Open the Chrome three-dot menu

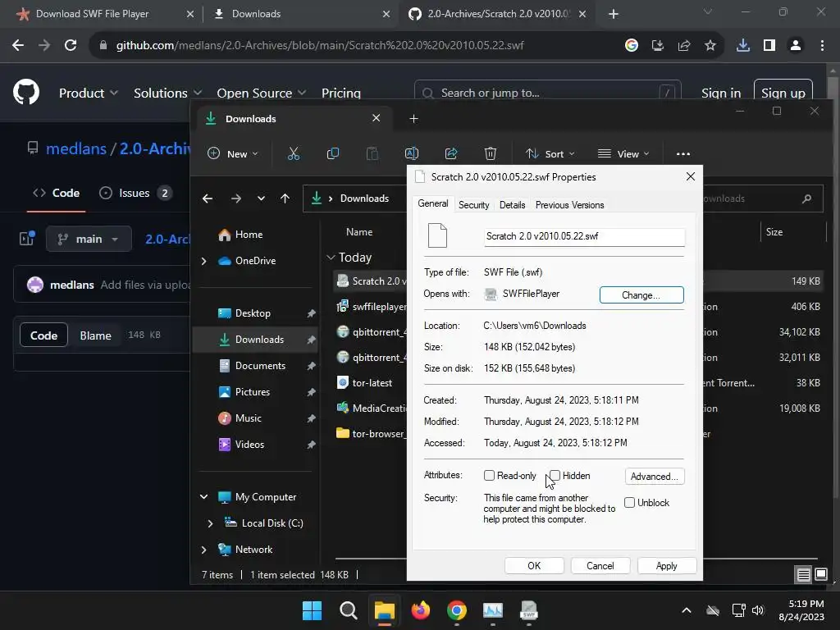[822, 45]
